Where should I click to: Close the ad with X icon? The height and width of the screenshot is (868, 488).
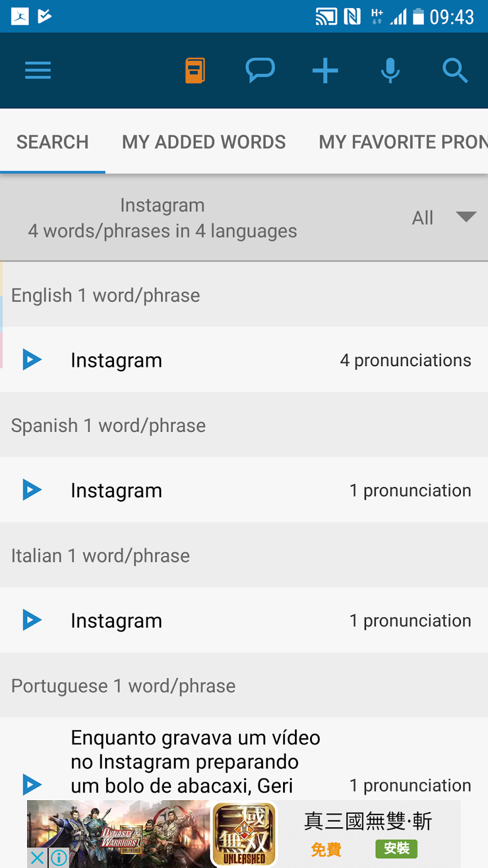pyautogui.click(x=37, y=858)
